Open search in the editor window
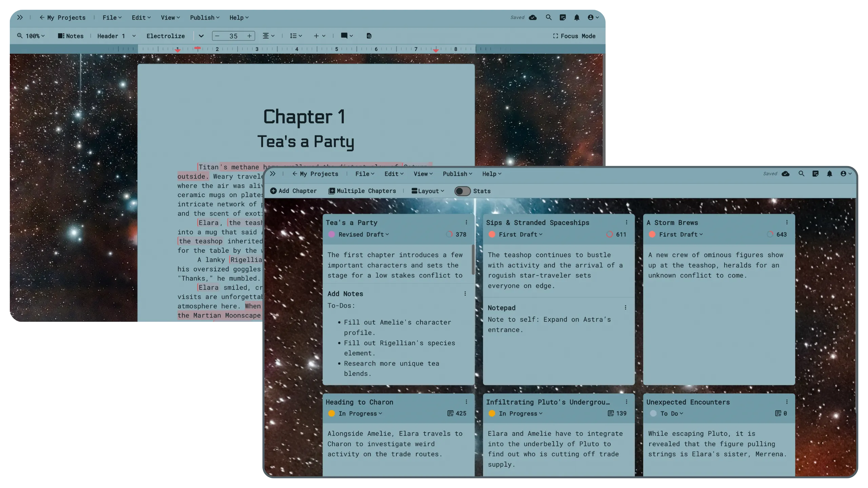 point(549,17)
